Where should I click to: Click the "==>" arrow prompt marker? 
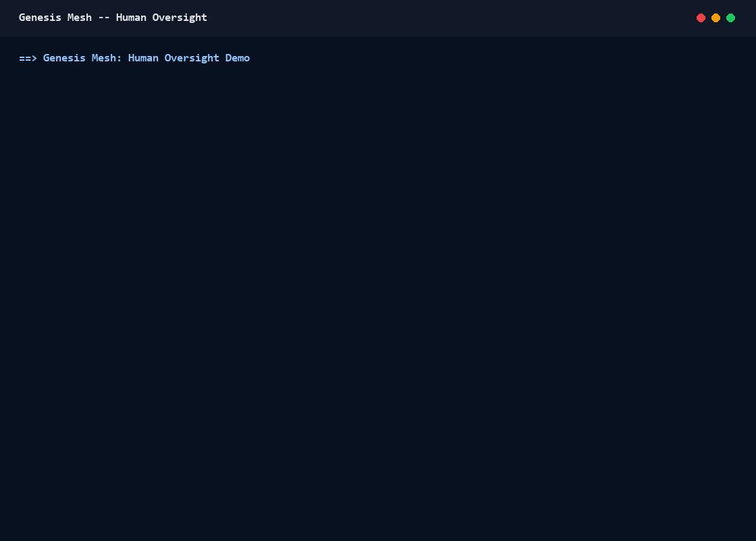pos(28,58)
